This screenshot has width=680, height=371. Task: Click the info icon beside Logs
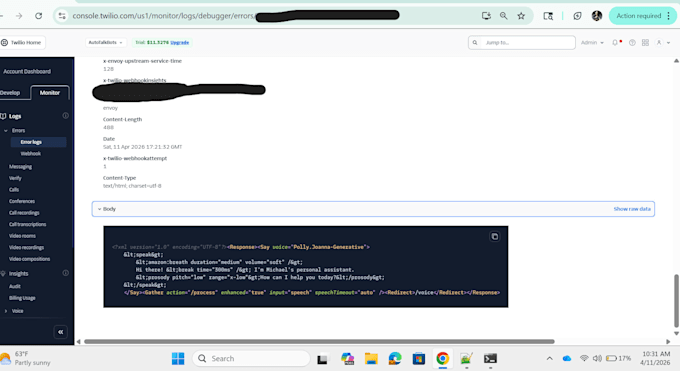point(65,115)
